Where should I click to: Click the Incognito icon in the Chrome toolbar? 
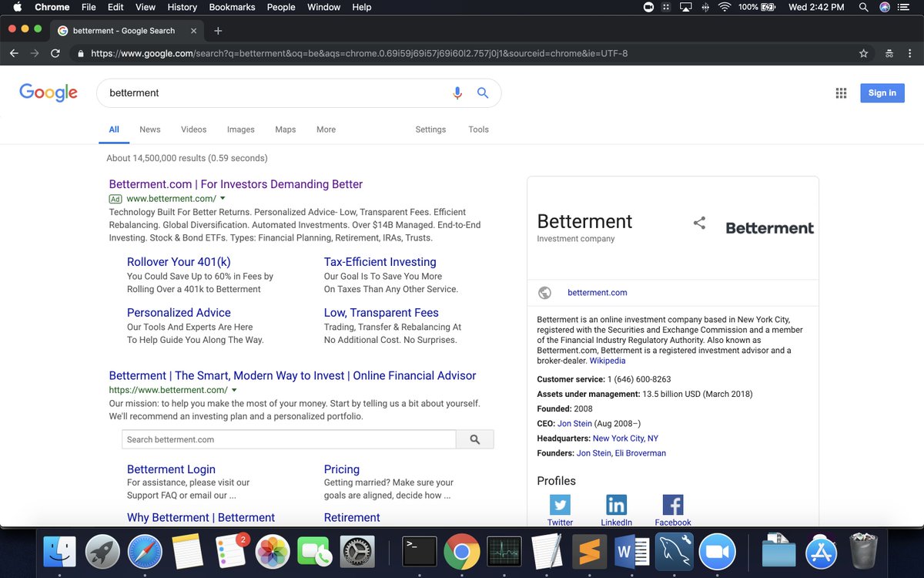(889, 53)
